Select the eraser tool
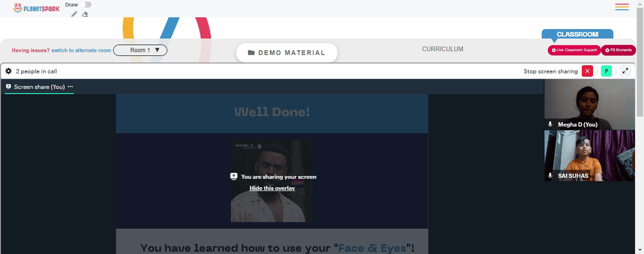The width and height of the screenshot is (644, 254). click(85, 14)
